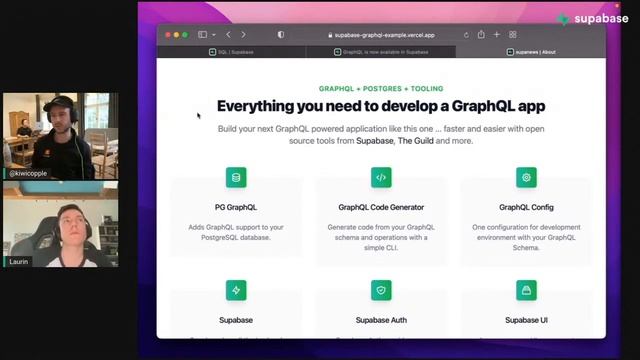Click the address bar URL field

(x=381, y=35)
